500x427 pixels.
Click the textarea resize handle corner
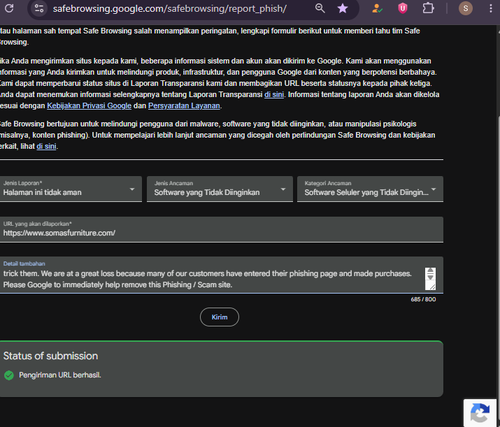[432, 286]
